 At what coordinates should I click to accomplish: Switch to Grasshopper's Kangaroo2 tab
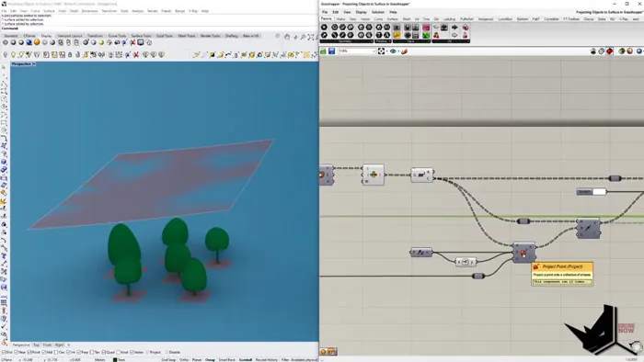(485, 19)
